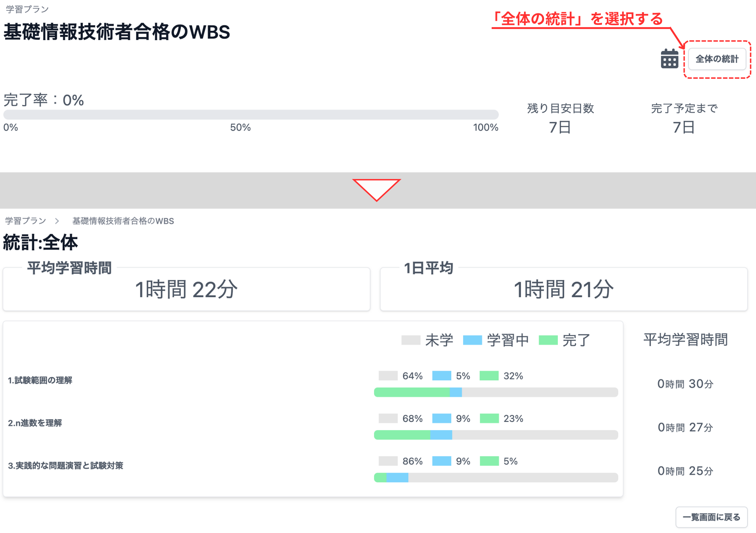Select 基礎情報技術者合格のWBS in the breadcrumb
The width and height of the screenshot is (756, 533).
point(123,221)
